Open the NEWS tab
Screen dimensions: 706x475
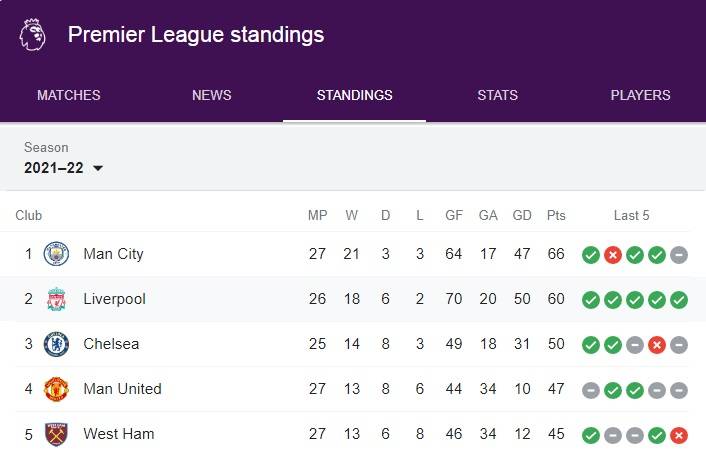pyautogui.click(x=212, y=95)
